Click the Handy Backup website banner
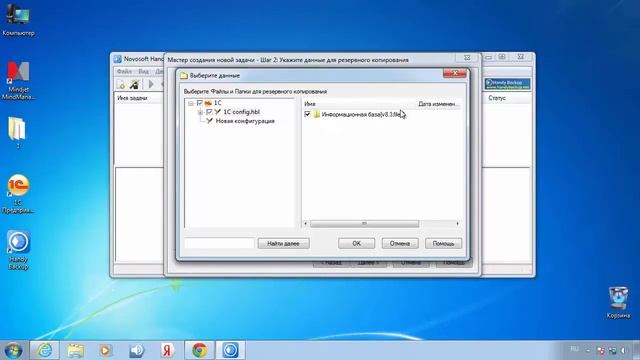 pyautogui.click(x=507, y=84)
